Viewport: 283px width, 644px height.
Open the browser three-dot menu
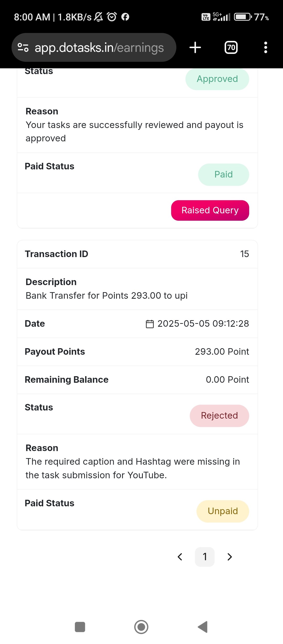click(266, 47)
